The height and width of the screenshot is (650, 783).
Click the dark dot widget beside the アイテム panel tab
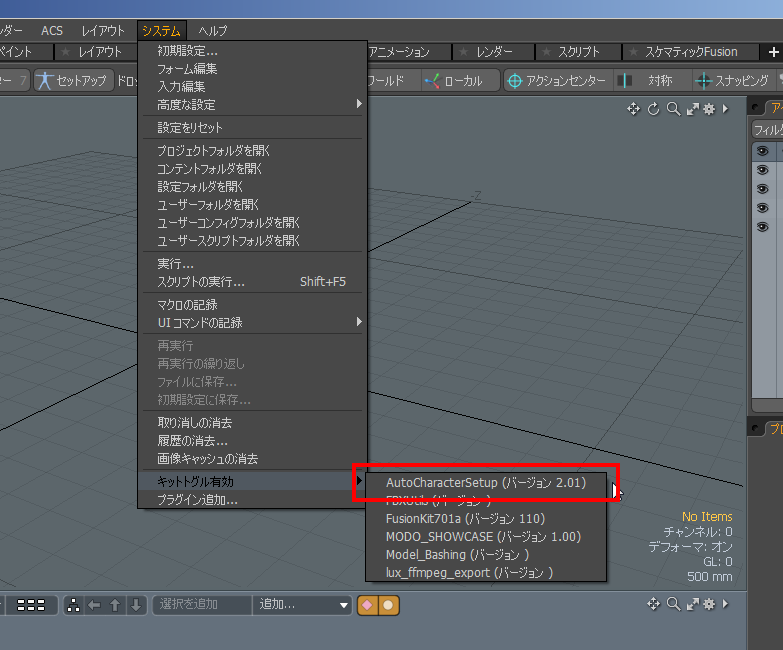tap(755, 107)
